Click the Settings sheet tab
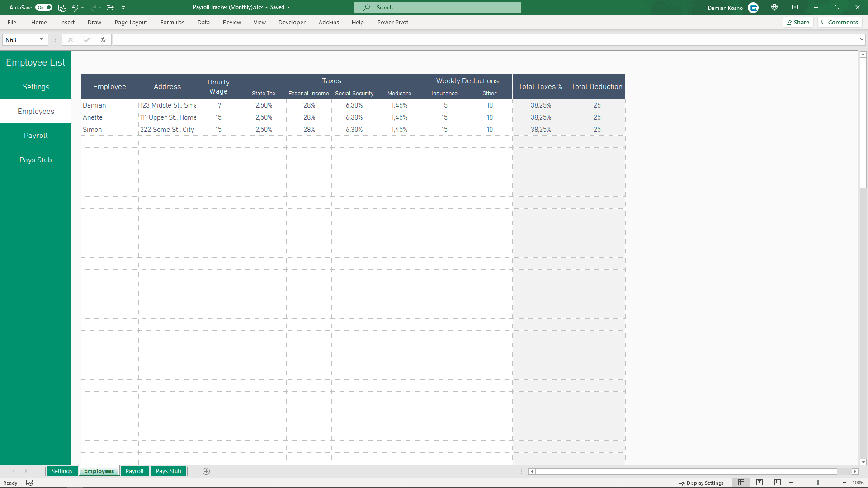The width and height of the screenshot is (868, 488). (x=62, y=471)
